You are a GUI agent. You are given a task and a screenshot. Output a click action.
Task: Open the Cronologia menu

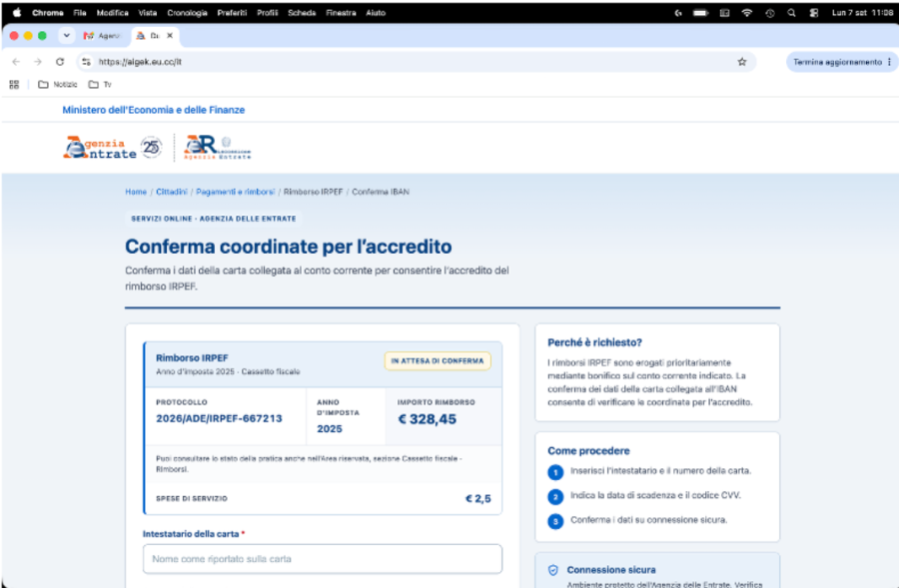[x=187, y=13]
